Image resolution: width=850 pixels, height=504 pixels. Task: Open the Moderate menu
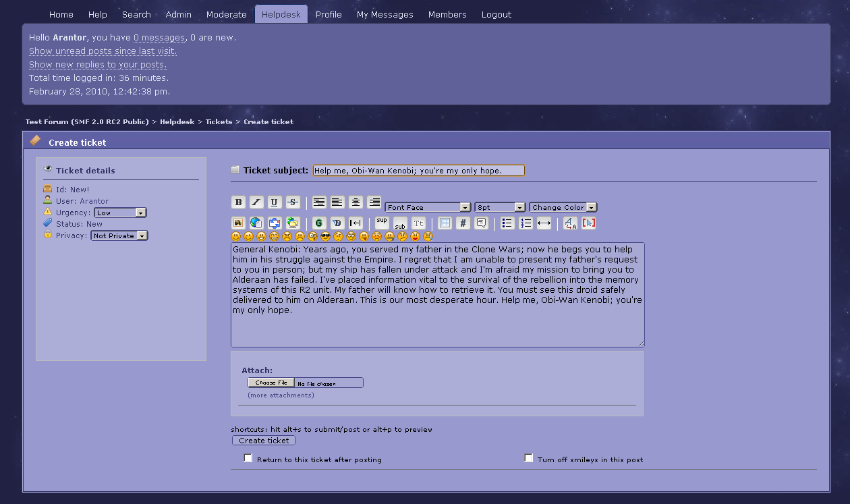coord(227,14)
